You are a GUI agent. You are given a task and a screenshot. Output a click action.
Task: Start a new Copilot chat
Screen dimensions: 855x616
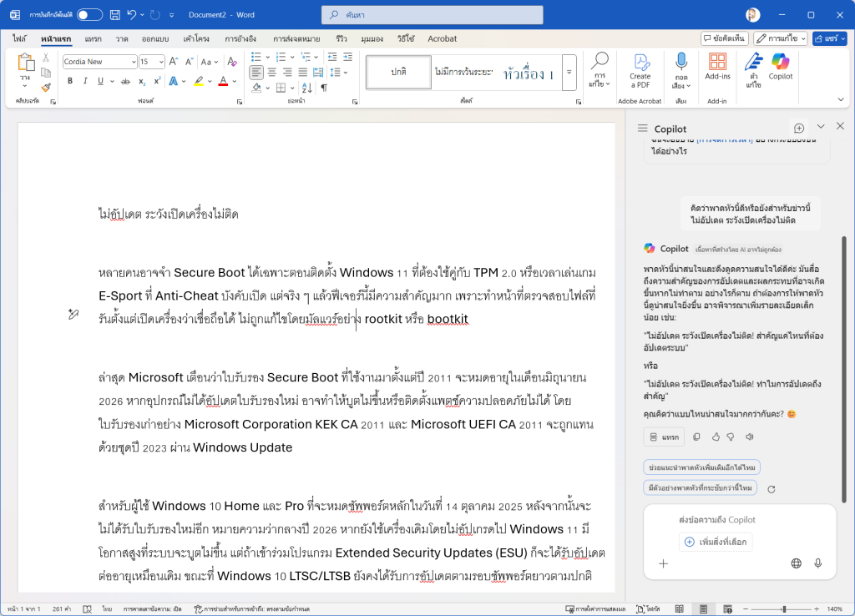click(799, 128)
